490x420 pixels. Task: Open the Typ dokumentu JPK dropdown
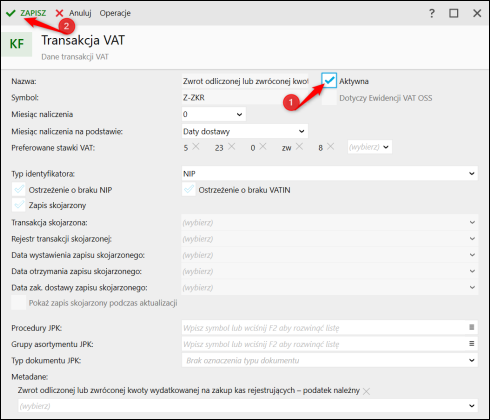click(330, 360)
